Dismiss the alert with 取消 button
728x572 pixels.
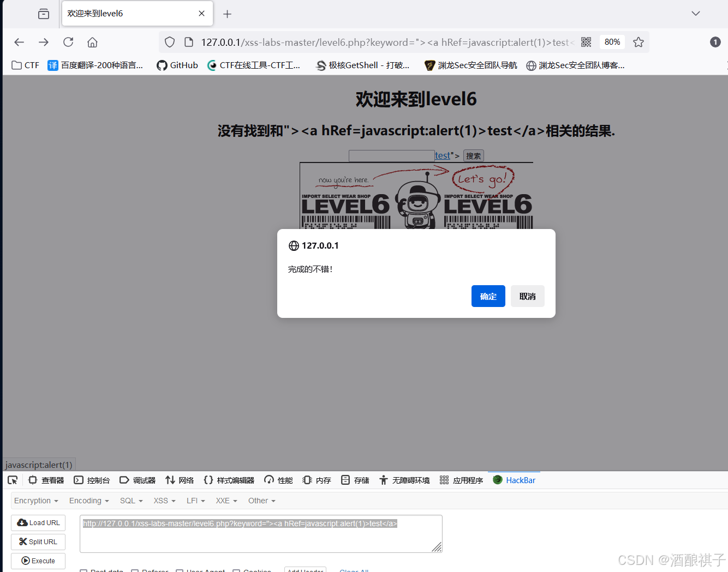pos(528,296)
